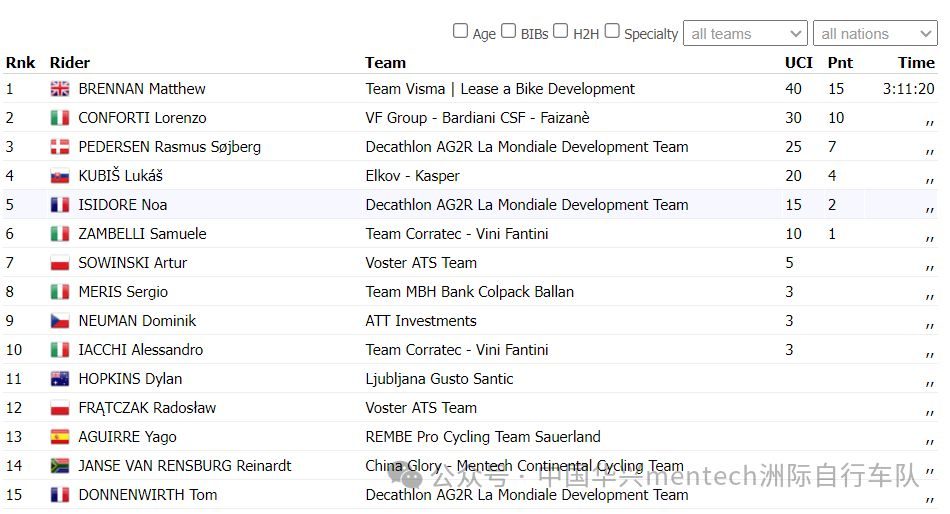
Task: Click the Australian flag next to Hopkins Dylan
Action: point(59,379)
